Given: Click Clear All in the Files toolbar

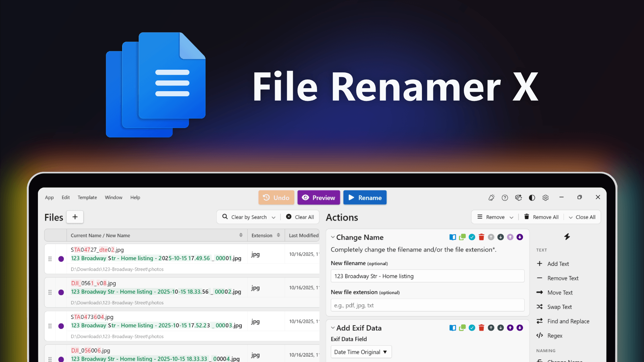Looking at the screenshot, I should click(300, 217).
